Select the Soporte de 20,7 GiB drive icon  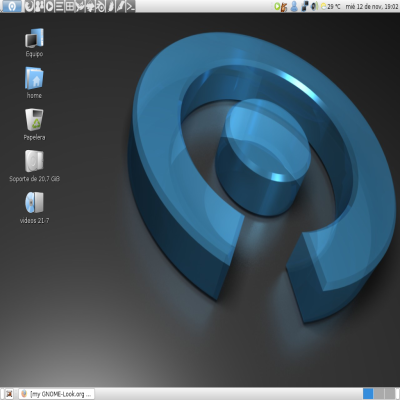pyautogui.click(x=34, y=166)
